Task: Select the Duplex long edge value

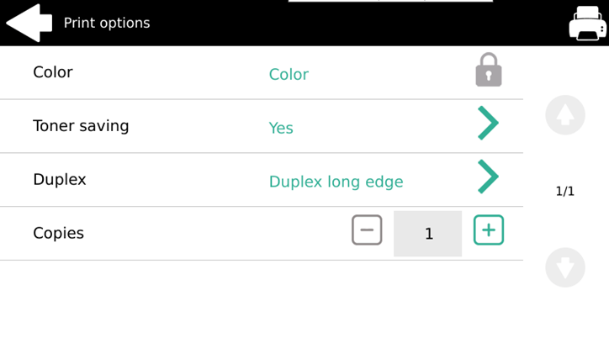Action: [x=336, y=182]
